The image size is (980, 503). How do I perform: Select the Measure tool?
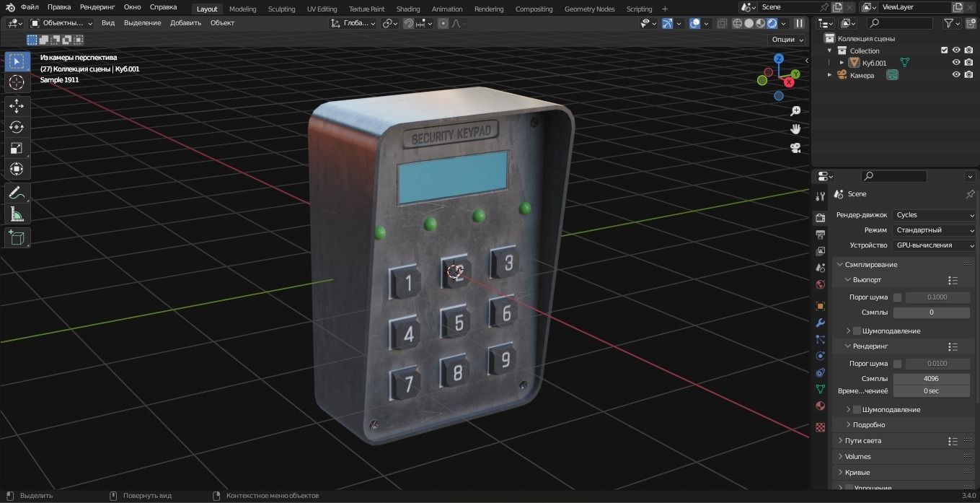coord(17,214)
